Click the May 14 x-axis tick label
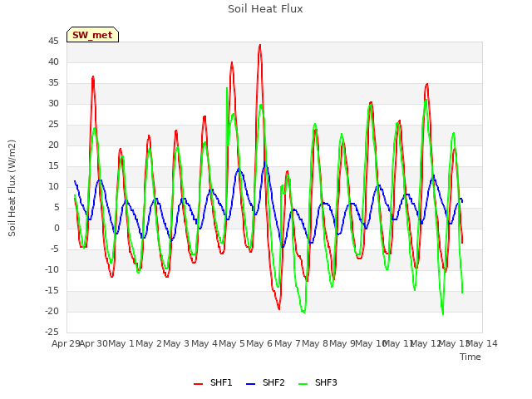Screen dimensions: 532x399 [482, 343]
